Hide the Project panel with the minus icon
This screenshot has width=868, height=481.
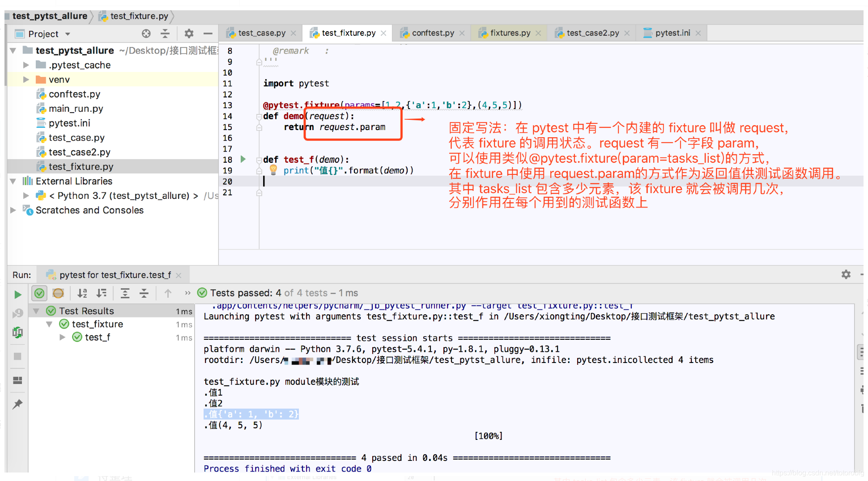coord(208,33)
